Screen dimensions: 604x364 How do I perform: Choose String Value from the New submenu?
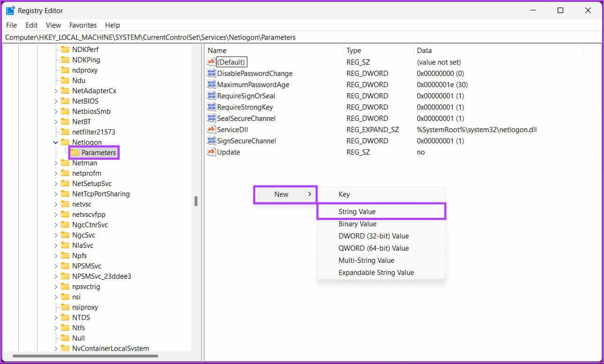tap(381, 212)
